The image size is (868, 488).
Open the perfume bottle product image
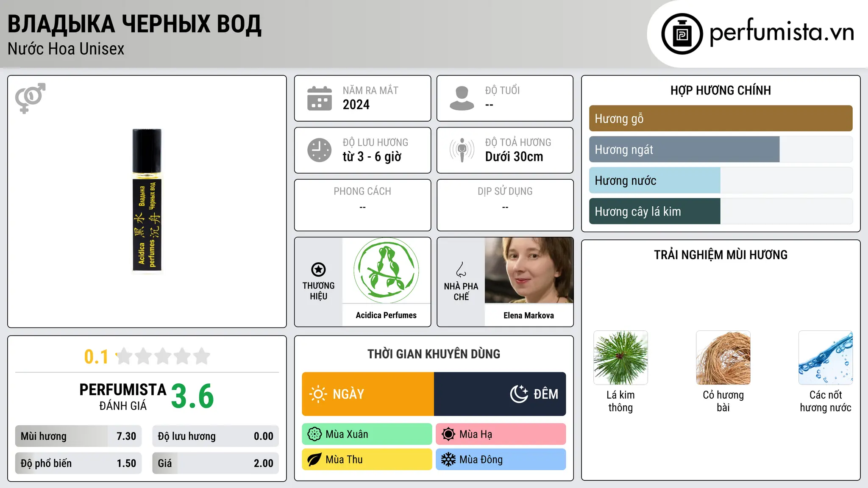(x=147, y=201)
